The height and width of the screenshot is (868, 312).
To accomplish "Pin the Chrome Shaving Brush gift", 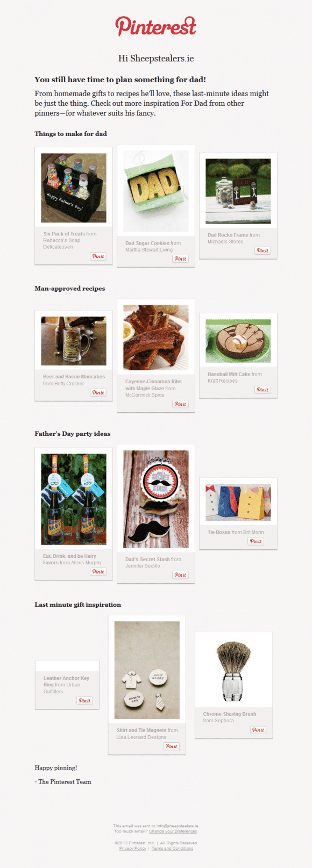I will point(258,730).
